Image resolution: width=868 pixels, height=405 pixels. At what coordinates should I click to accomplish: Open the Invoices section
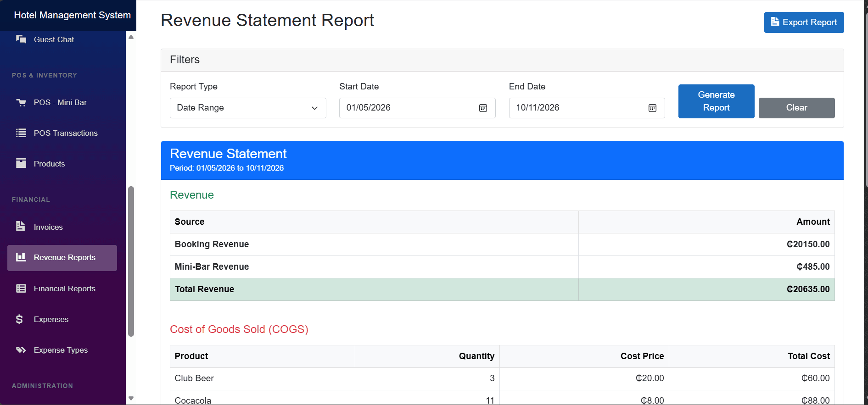[x=62, y=227]
